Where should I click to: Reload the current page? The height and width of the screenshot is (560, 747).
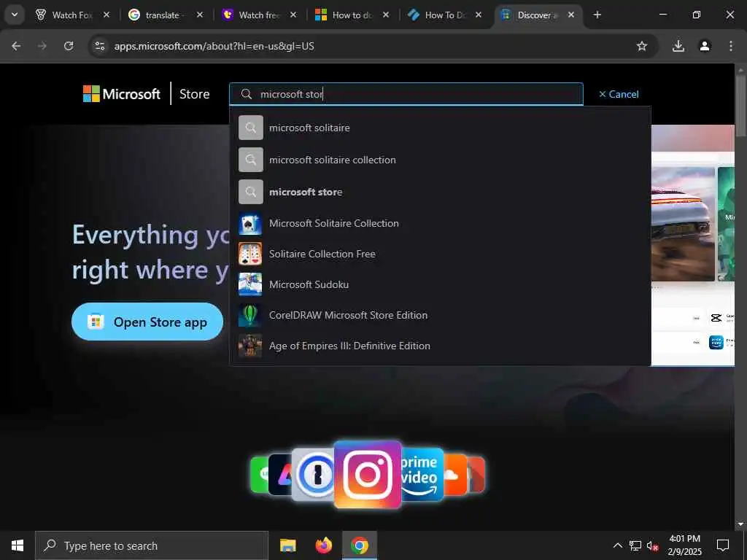click(x=69, y=46)
